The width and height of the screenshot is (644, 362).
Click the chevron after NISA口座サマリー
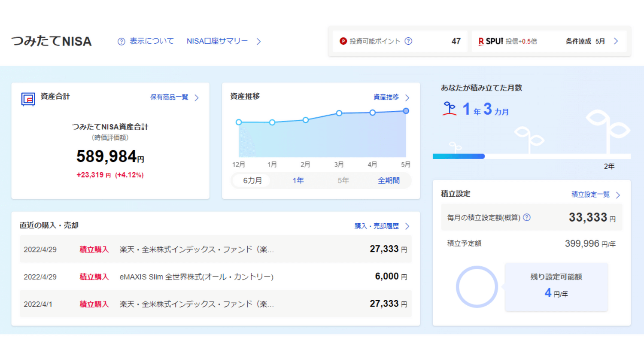coord(258,42)
